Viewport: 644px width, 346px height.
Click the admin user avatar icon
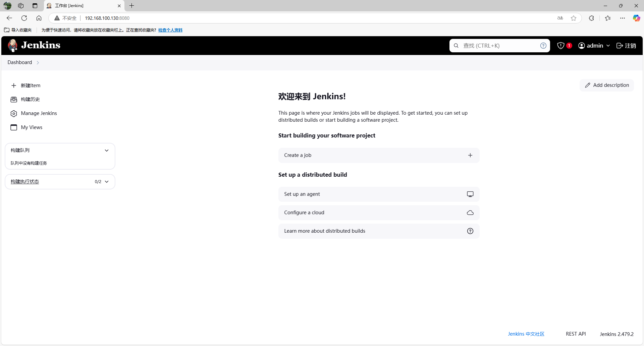pos(582,46)
